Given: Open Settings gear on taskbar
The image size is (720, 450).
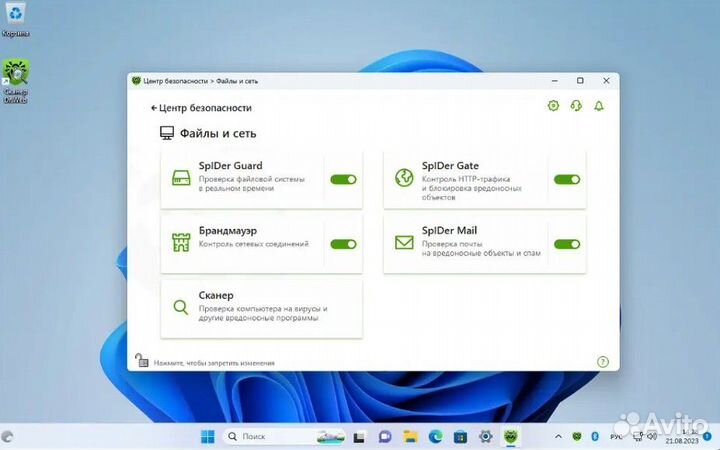Looking at the screenshot, I should tap(486, 436).
